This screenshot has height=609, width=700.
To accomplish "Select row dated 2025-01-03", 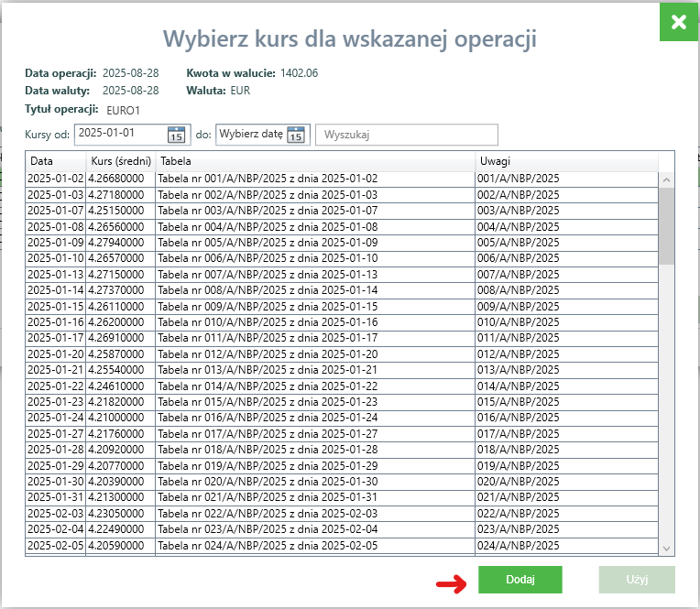I will click(x=342, y=195).
